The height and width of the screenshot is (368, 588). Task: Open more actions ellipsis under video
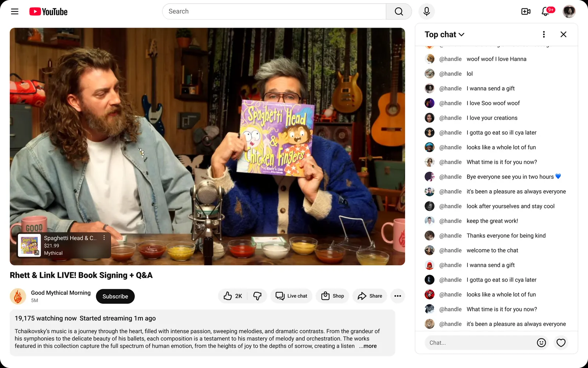tap(398, 296)
